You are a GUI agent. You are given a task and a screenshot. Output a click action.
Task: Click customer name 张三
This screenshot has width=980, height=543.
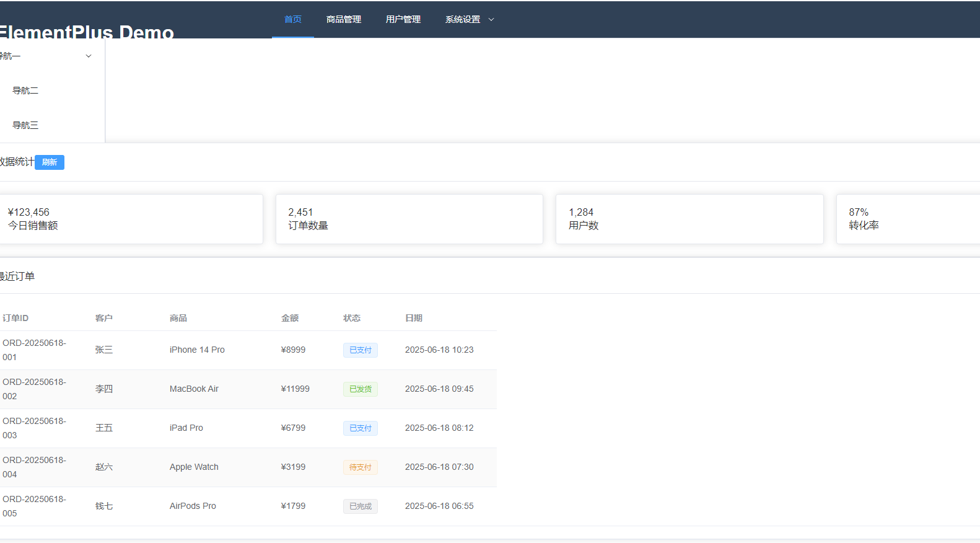pyautogui.click(x=104, y=350)
